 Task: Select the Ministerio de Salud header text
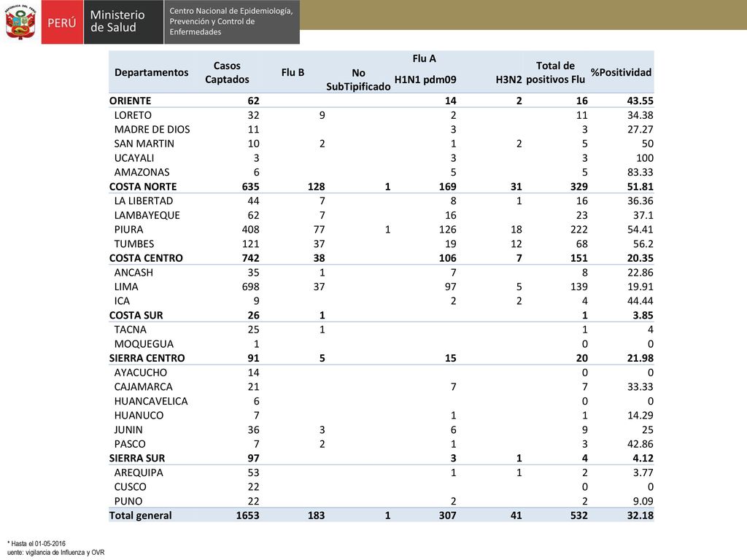(x=117, y=21)
